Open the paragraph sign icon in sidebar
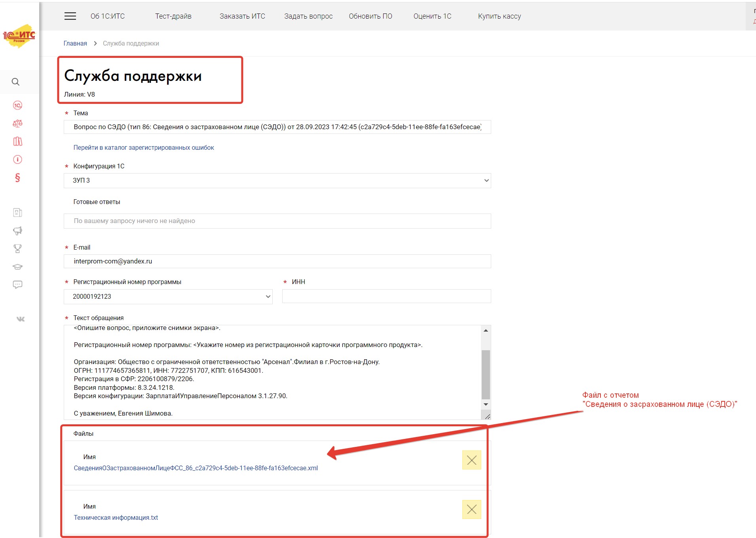 [17, 177]
